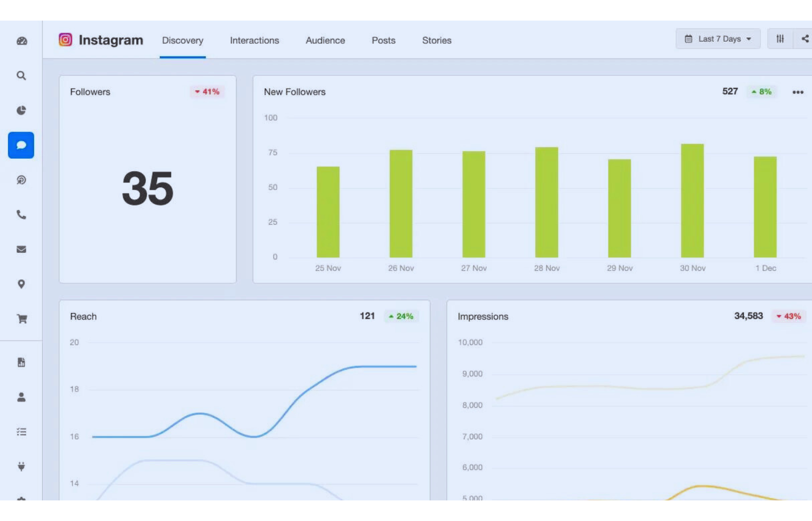Click the filter sliders settings button
Image resolution: width=812 pixels, height=521 pixels.
click(780, 39)
